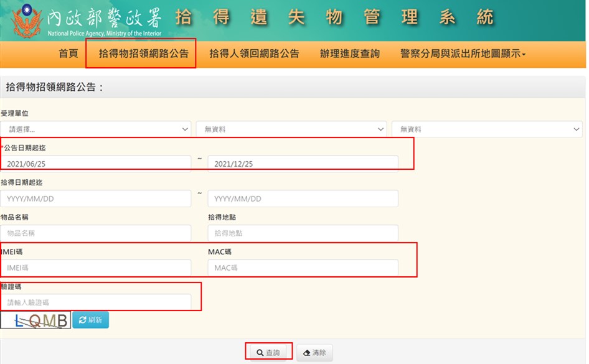Open the 請選擇... 受理單位 dropdown

pos(96,129)
